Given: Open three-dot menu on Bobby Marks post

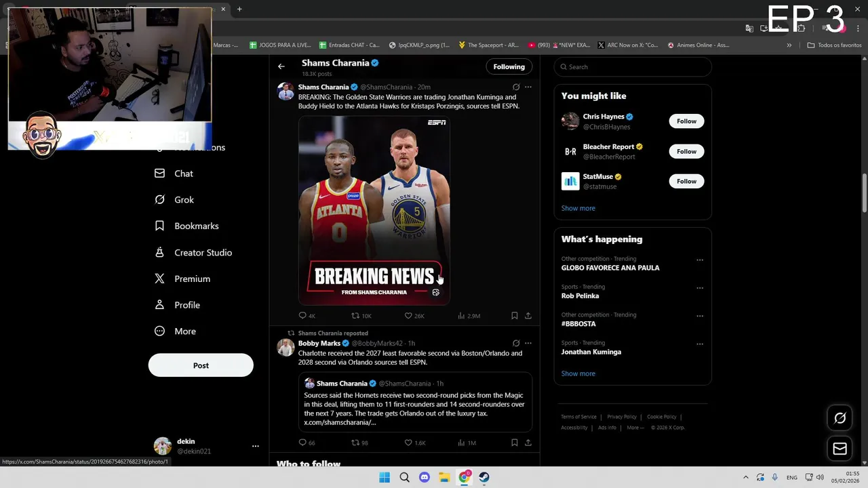Looking at the screenshot, I should click(x=528, y=344).
